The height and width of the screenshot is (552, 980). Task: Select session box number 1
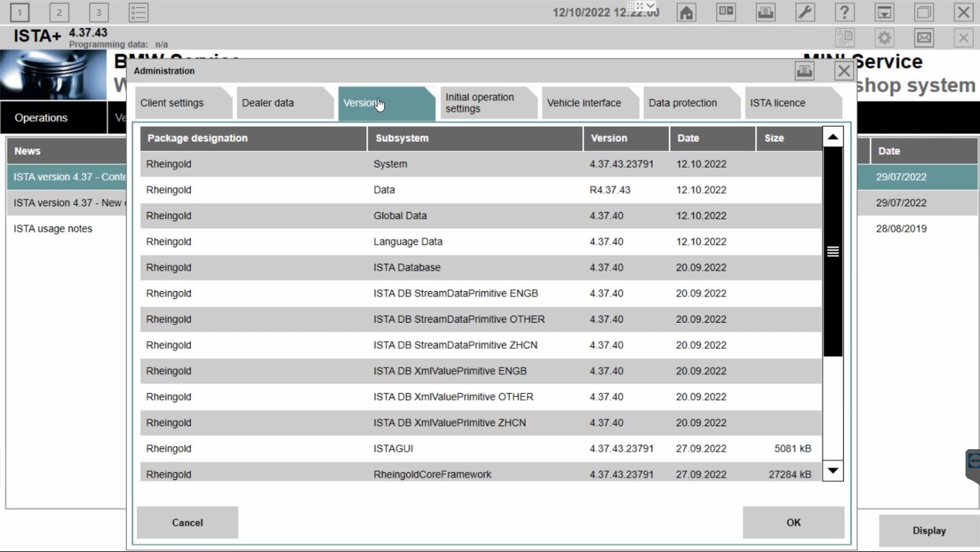click(x=20, y=12)
